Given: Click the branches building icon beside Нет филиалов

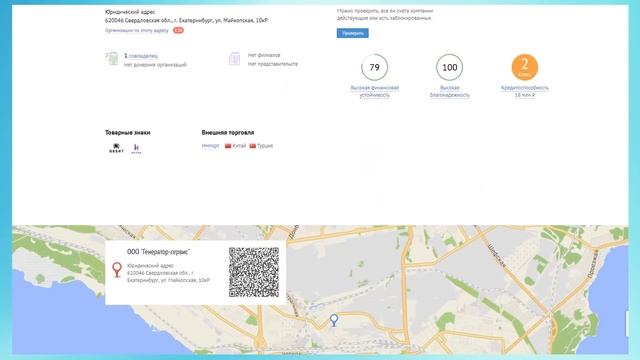Looking at the screenshot, I should [234, 58].
